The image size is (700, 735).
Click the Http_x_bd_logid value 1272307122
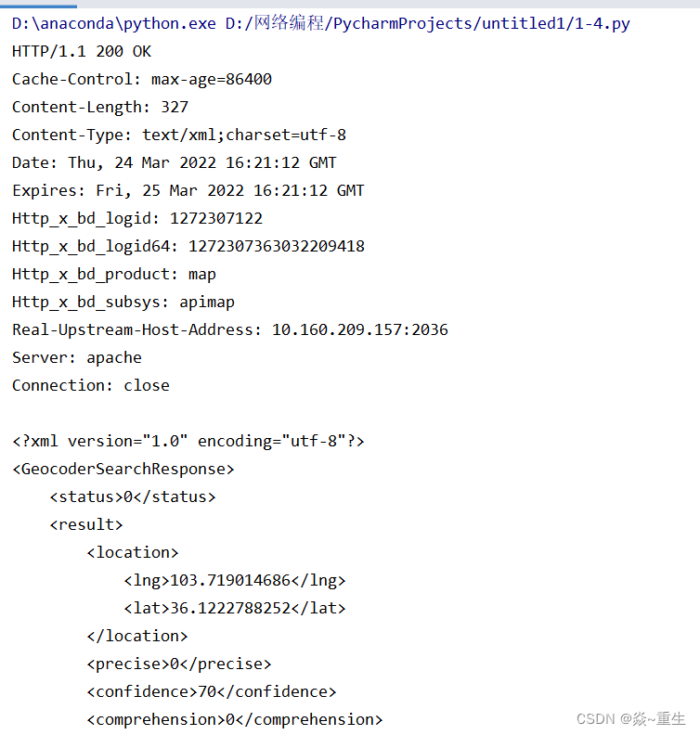pyautogui.click(x=216, y=218)
